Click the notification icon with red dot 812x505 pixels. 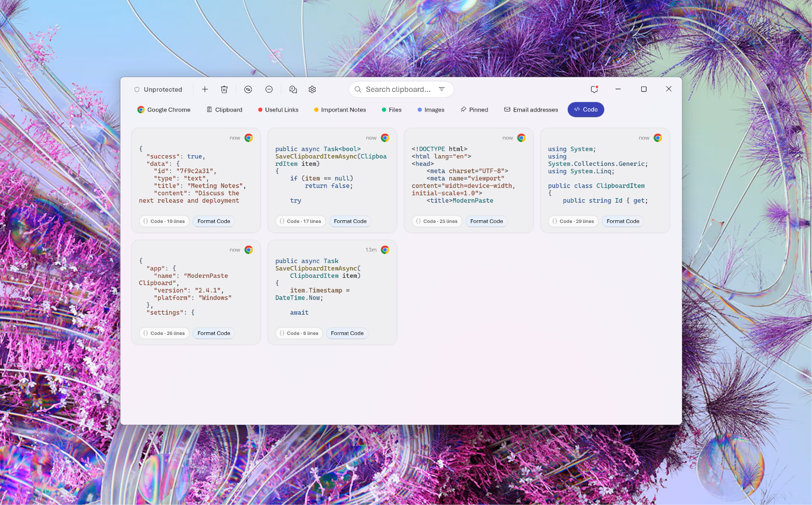[595, 89]
